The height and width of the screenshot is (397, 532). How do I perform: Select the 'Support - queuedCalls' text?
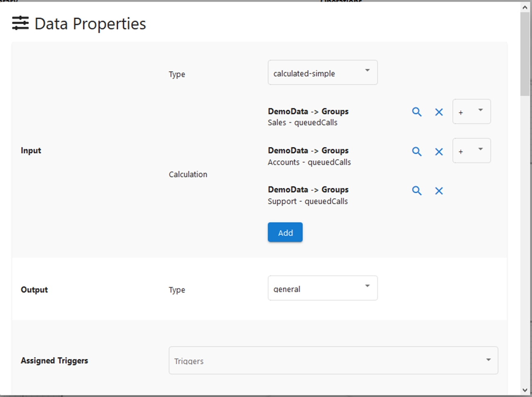308,201
